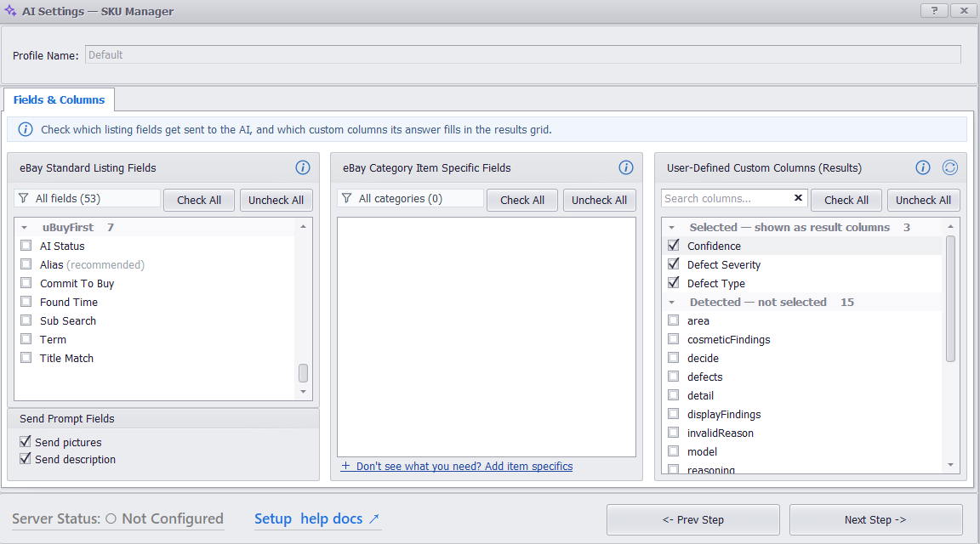Uncheck All User-Defined Custom Columns
The height and width of the screenshot is (544, 980).
click(x=923, y=200)
